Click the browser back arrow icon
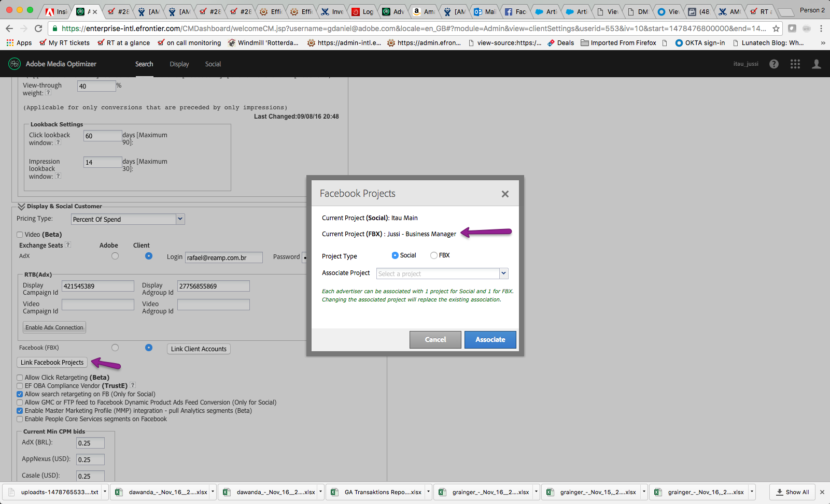830x504 pixels. coord(9,29)
